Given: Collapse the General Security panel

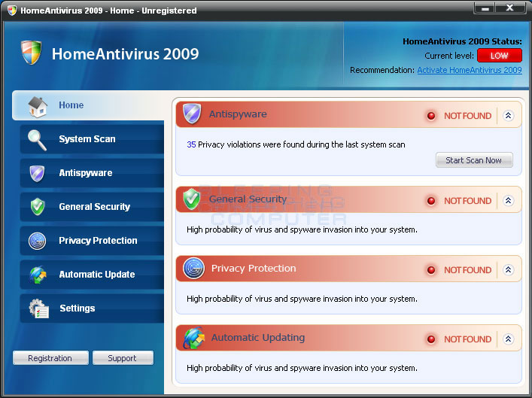Looking at the screenshot, I should (x=508, y=201).
